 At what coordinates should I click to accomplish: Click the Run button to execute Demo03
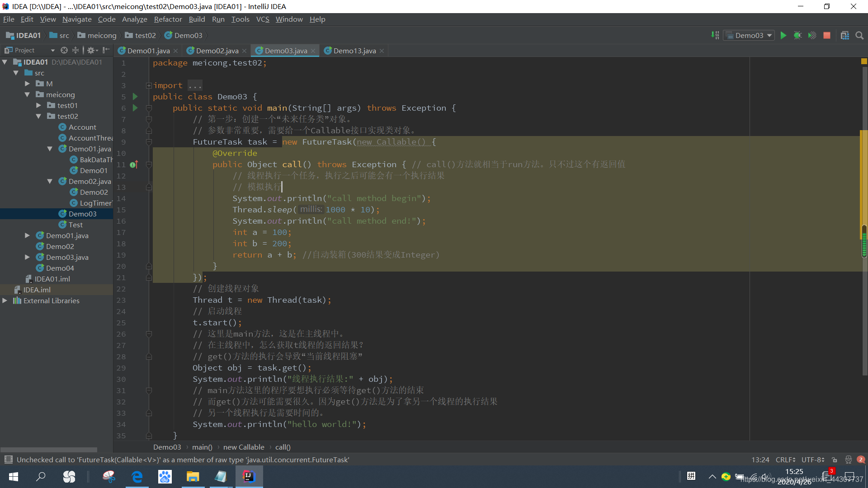coord(784,36)
